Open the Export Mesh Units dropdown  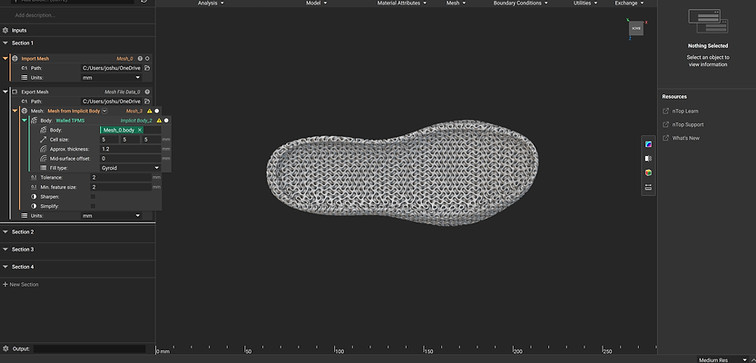coord(110,215)
